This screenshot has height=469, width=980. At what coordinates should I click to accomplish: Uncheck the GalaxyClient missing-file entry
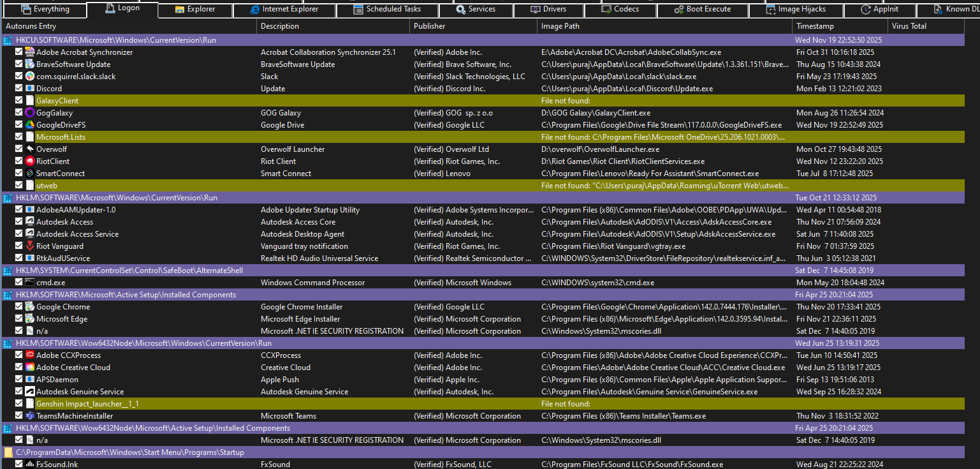click(18, 101)
